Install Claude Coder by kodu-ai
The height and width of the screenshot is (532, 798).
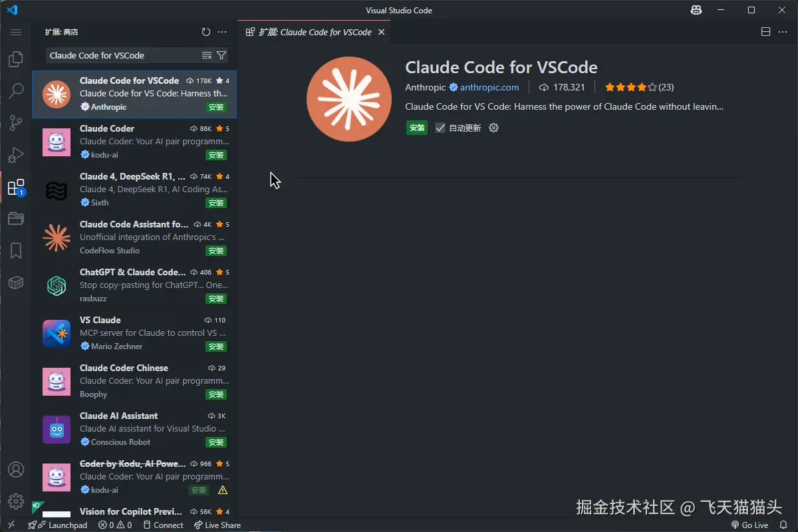tap(216, 155)
